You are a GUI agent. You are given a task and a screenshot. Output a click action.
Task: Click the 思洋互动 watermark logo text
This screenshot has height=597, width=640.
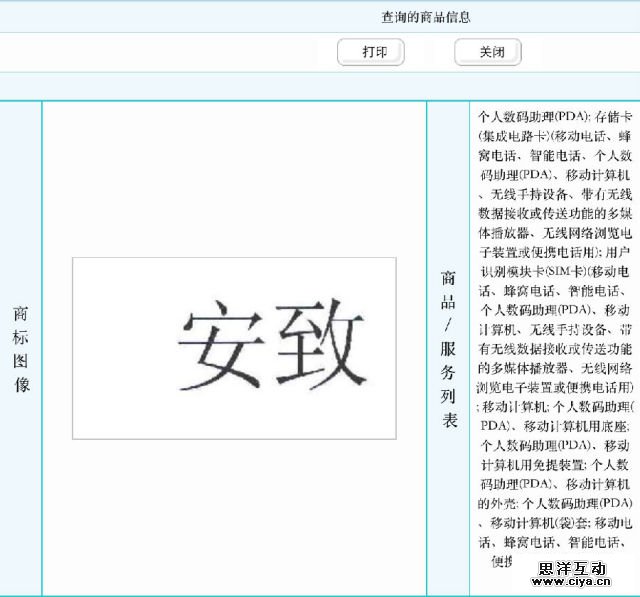coord(572,569)
